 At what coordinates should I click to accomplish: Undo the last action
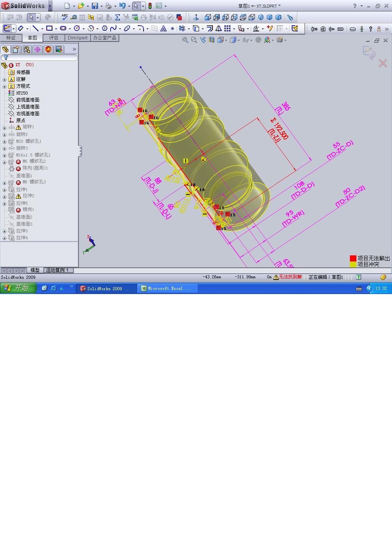pos(122,6)
